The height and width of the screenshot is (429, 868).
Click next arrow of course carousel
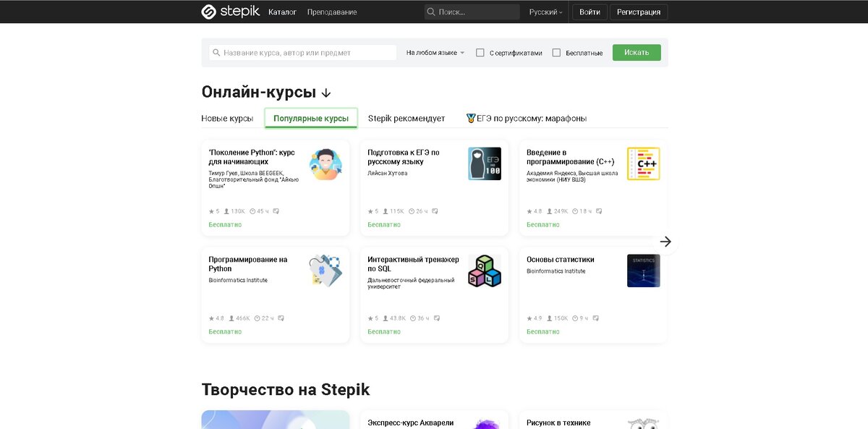[666, 242]
